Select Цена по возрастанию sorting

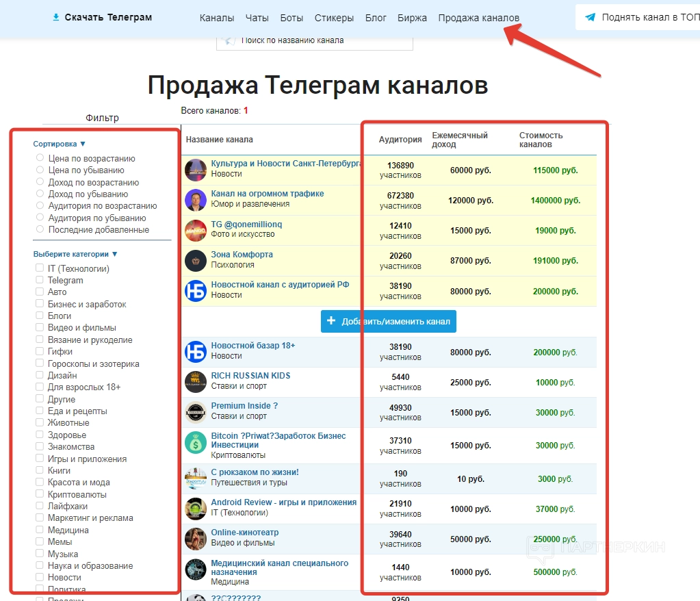(40, 157)
